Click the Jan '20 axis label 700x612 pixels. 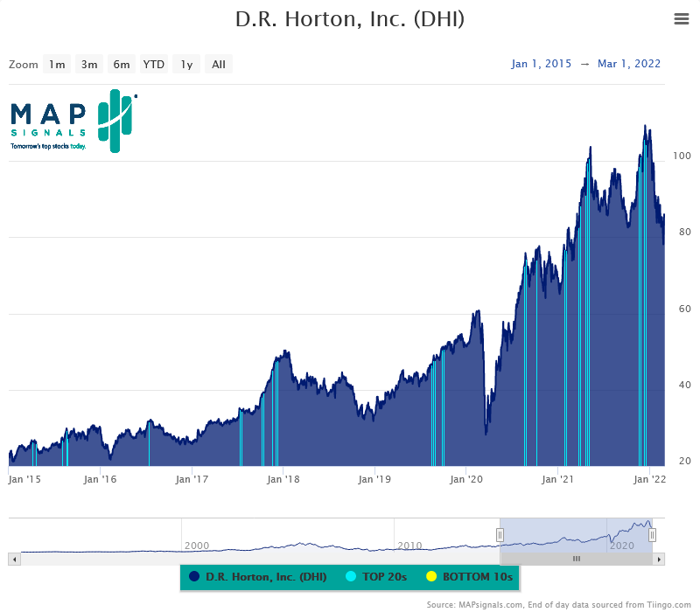466,479
